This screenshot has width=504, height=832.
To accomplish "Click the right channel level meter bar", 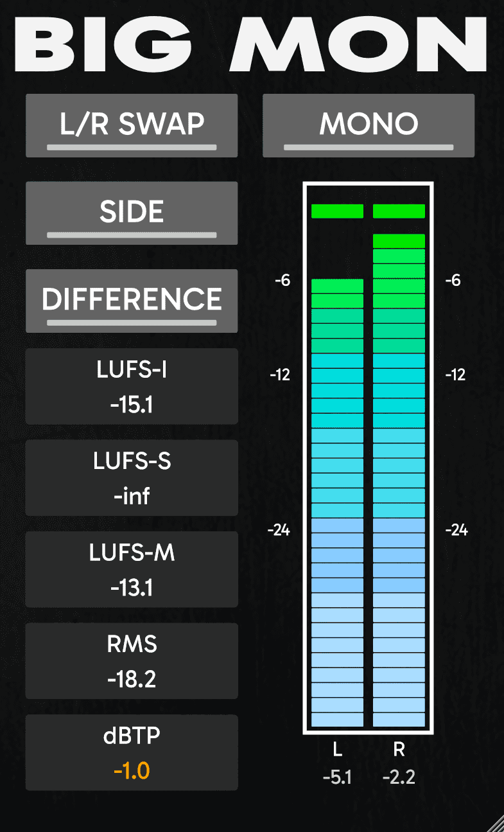I will click(399, 482).
